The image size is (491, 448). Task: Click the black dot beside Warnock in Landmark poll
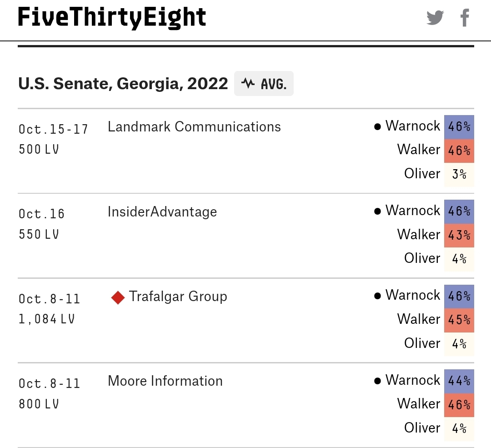tap(378, 126)
